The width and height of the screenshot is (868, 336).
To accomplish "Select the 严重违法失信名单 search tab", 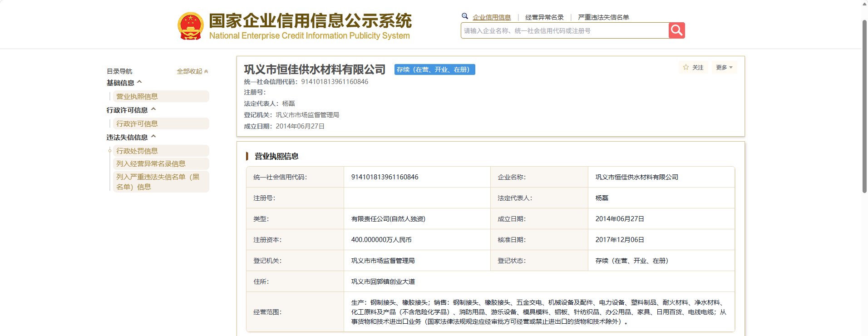I will click(x=603, y=17).
